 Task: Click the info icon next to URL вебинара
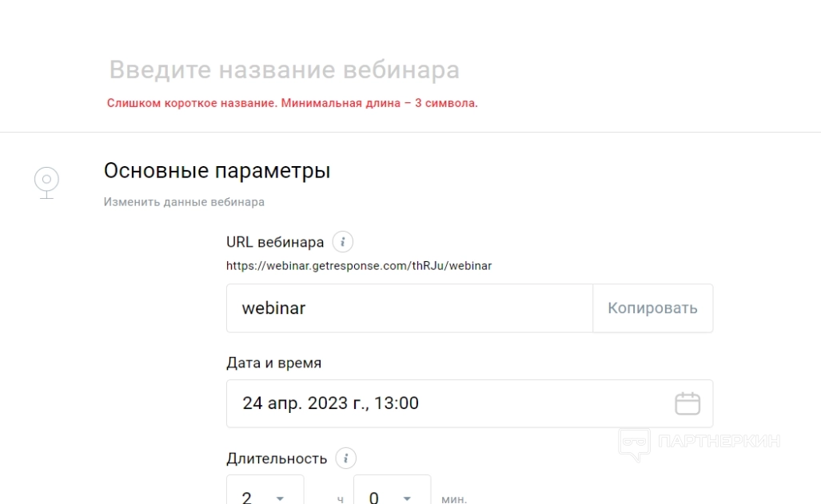coord(343,242)
